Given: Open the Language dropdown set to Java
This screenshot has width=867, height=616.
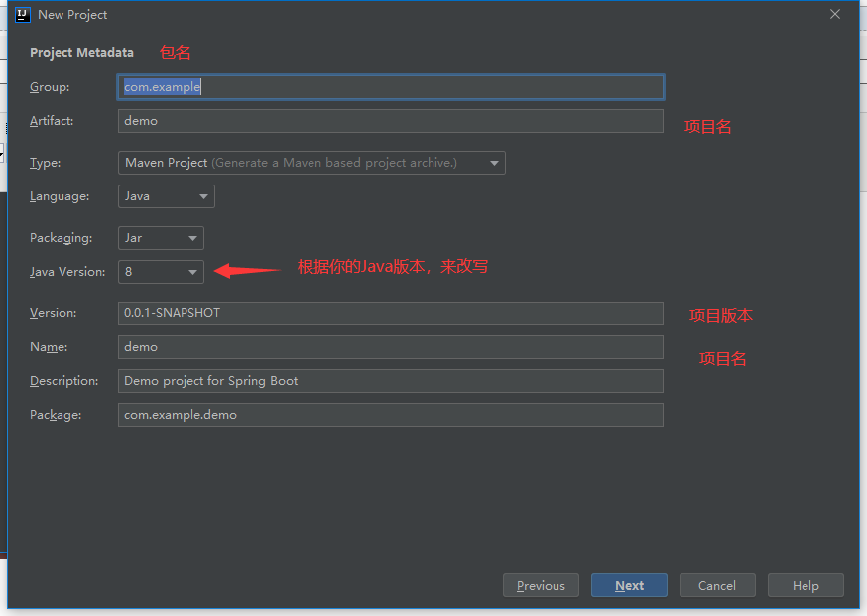Looking at the screenshot, I should (167, 196).
